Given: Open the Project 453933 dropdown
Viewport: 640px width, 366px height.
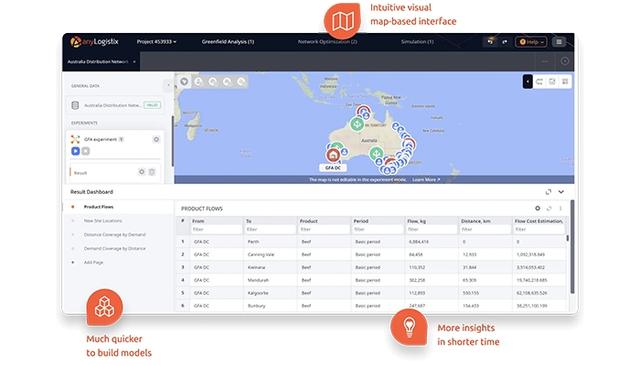Looking at the screenshot, I should coord(156,42).
